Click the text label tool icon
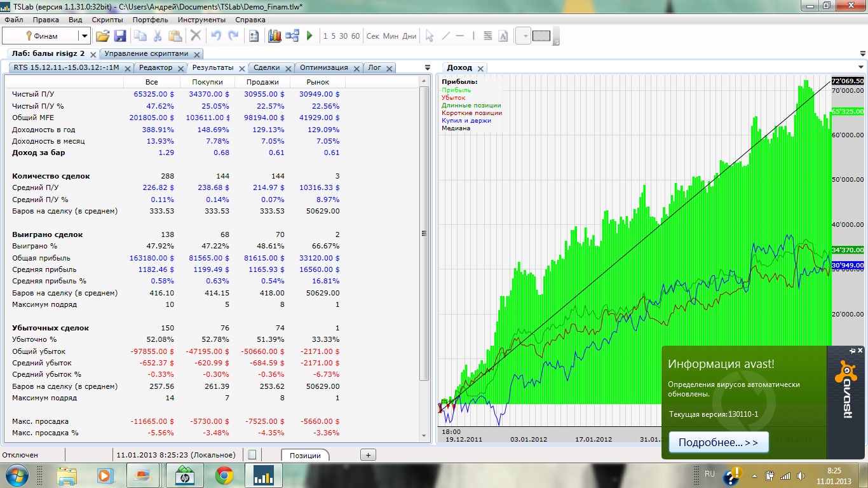 (503, 36)
